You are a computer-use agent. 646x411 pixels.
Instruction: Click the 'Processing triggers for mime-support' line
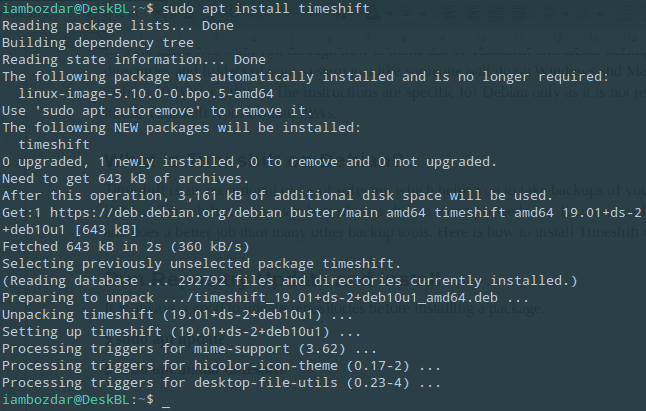(189, 349)
